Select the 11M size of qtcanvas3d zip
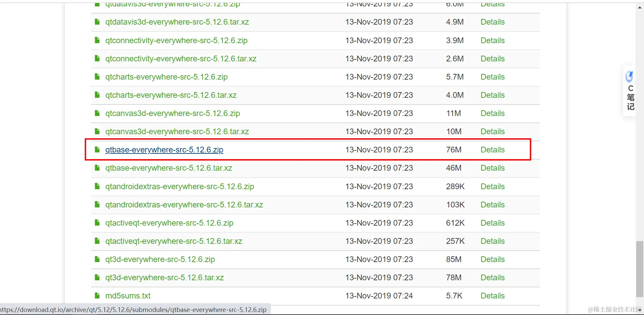The image size is (644, 315). (454, 113)
